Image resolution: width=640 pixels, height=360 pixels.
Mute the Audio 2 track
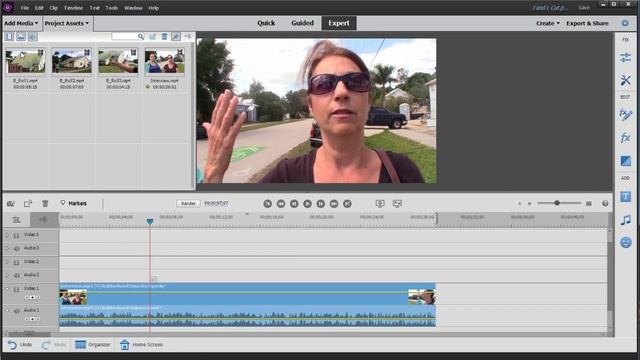click(x=16, y=276)
